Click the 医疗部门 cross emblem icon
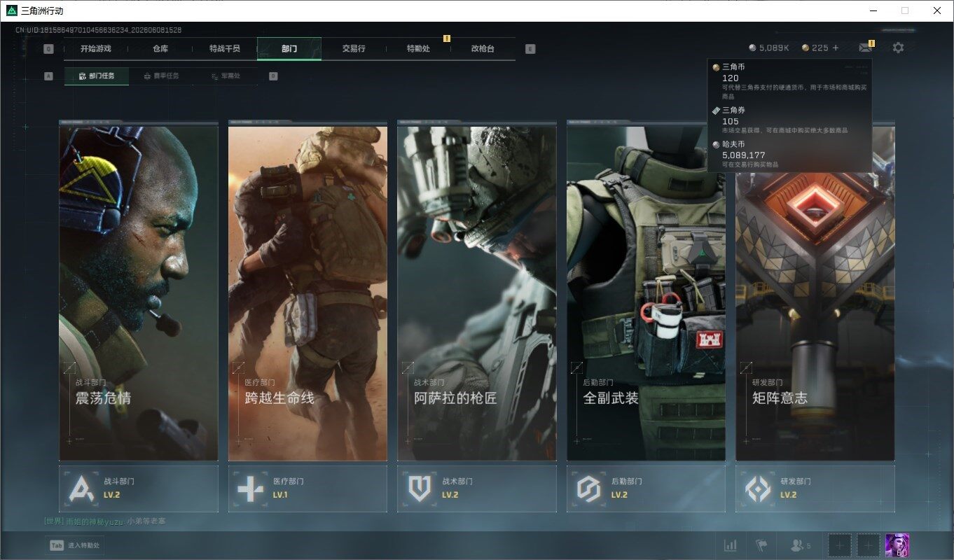The height and width of the screenshot is (560, 954). 250,488
